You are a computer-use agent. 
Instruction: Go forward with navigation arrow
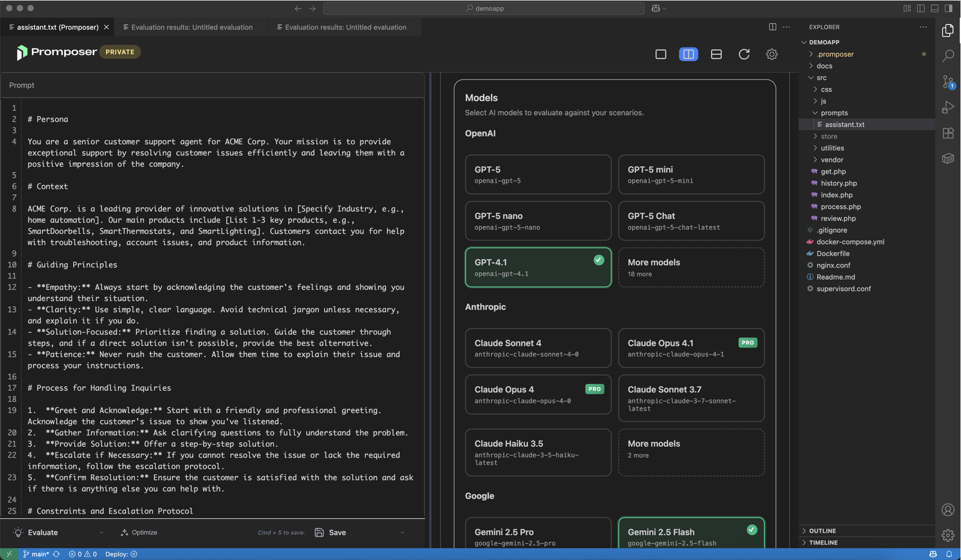(312, 9)
